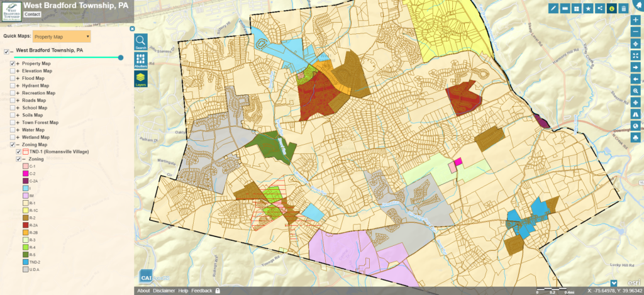Check the Soils Map layer box

(x=13, y=116)
